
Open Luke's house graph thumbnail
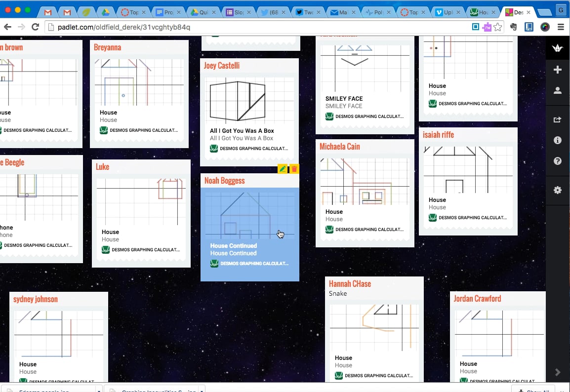[x=141, y=202]
